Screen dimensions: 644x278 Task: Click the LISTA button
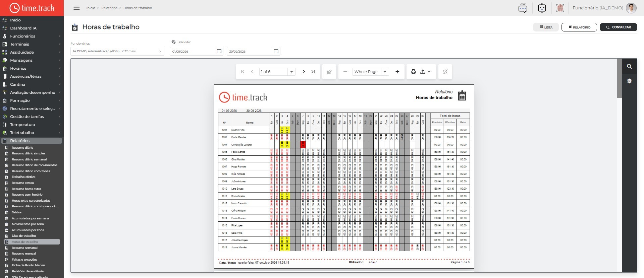pos(546,27)
